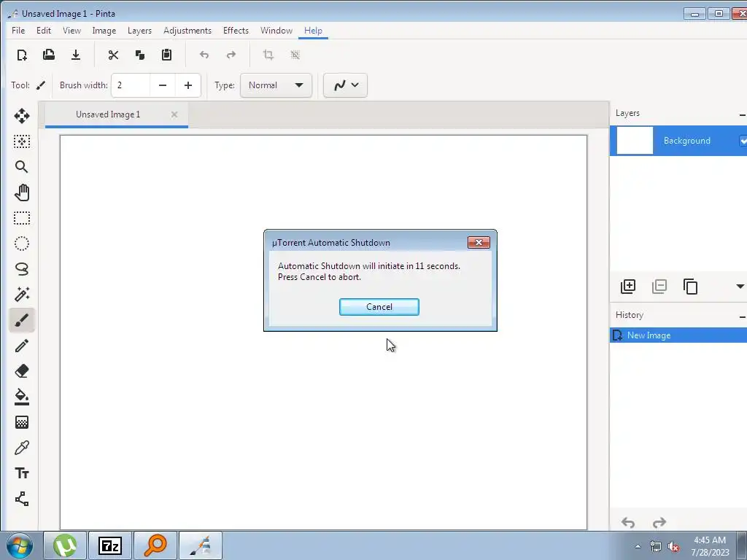This screenshot has width=747, height=560.
Task: Select the Pencil tool
Action: [x=22, y=346]
